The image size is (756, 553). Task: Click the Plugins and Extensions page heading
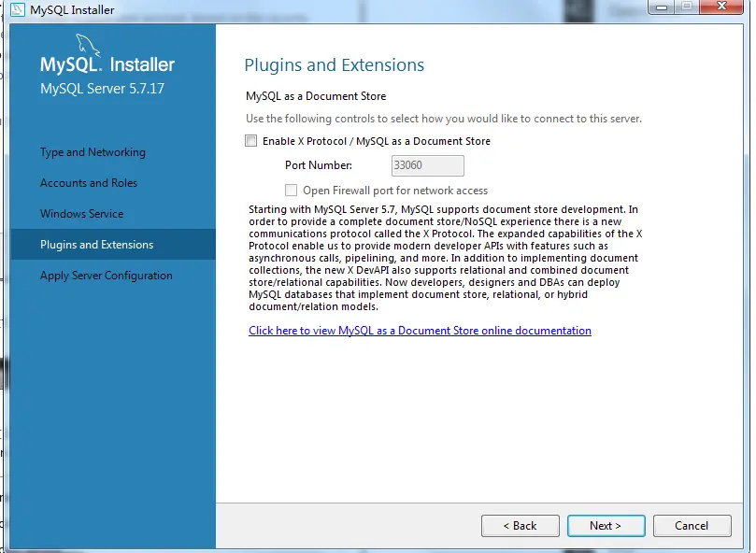(x=335, y=65)
